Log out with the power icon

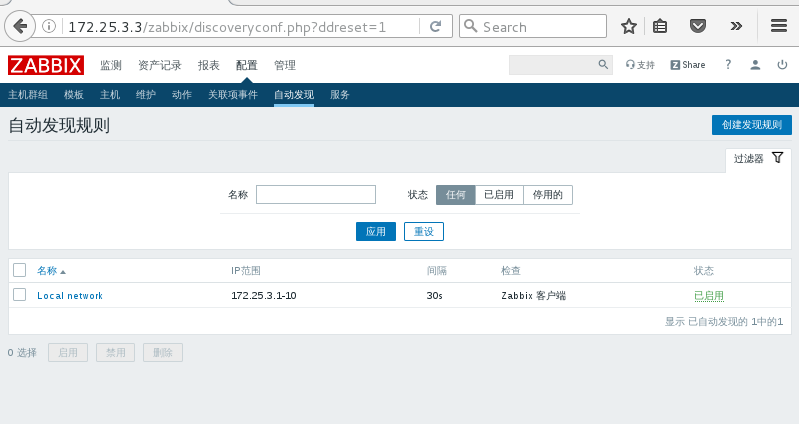(x=782, y=65)
